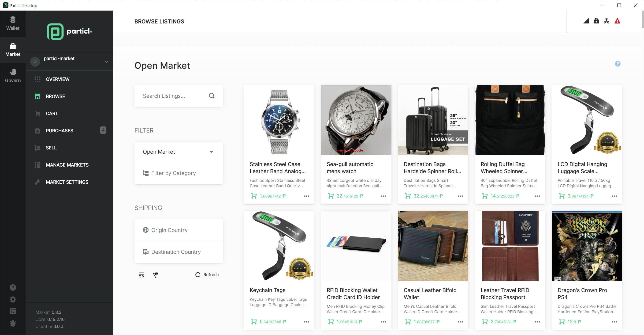Screen dimensions: 644x335
Task: Click the vertical scrollbar at window edge
Action: click(x=642, y=19)
